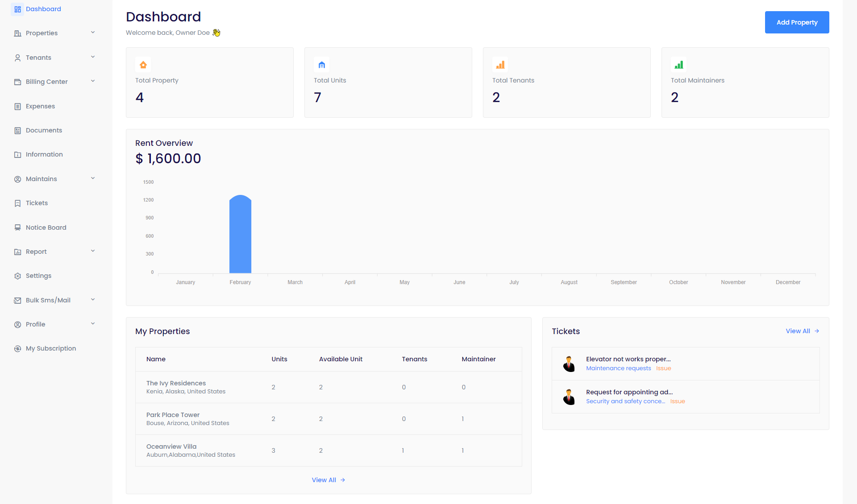Click View All under My Properties
Screen dimensions: 857x504
328,480
